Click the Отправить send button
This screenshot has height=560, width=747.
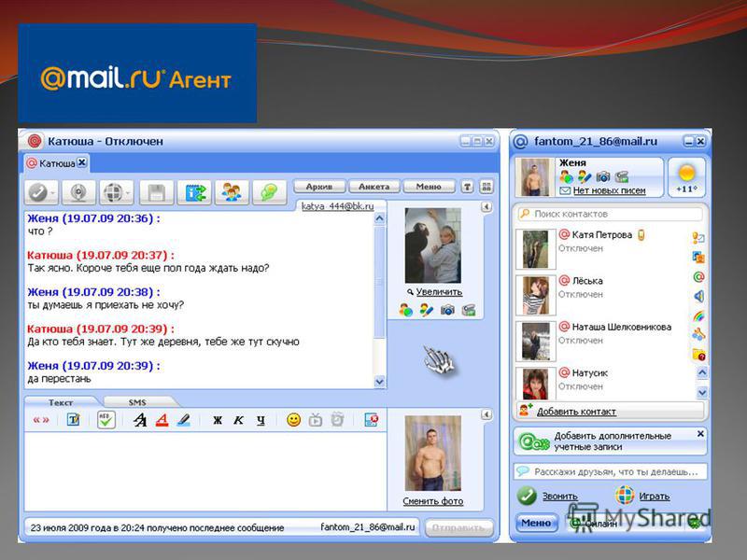(458, 527)
